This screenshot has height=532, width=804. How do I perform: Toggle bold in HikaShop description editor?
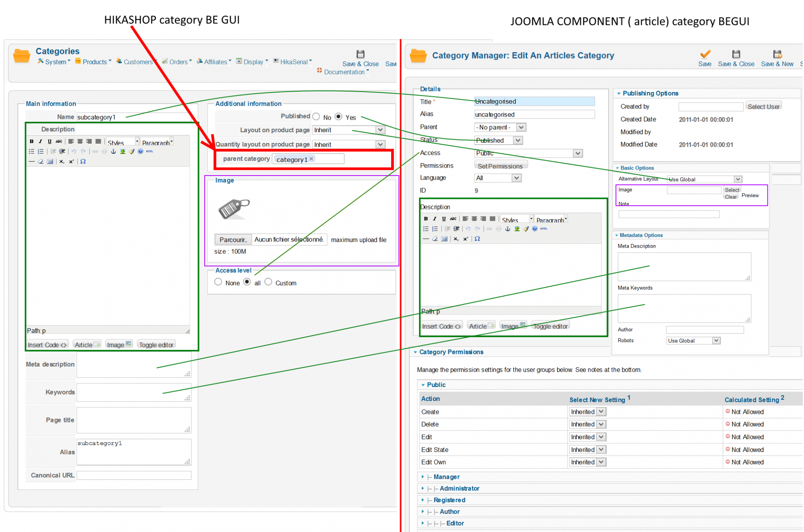click(32, 141)
